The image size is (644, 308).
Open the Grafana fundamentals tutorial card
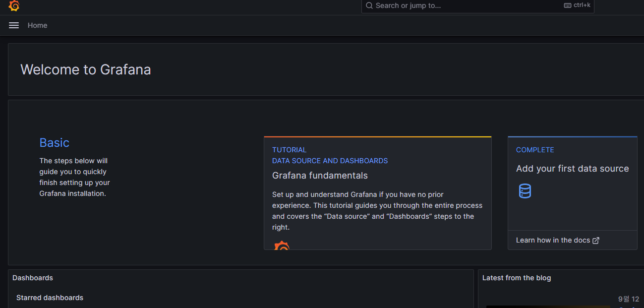(378, 193)
